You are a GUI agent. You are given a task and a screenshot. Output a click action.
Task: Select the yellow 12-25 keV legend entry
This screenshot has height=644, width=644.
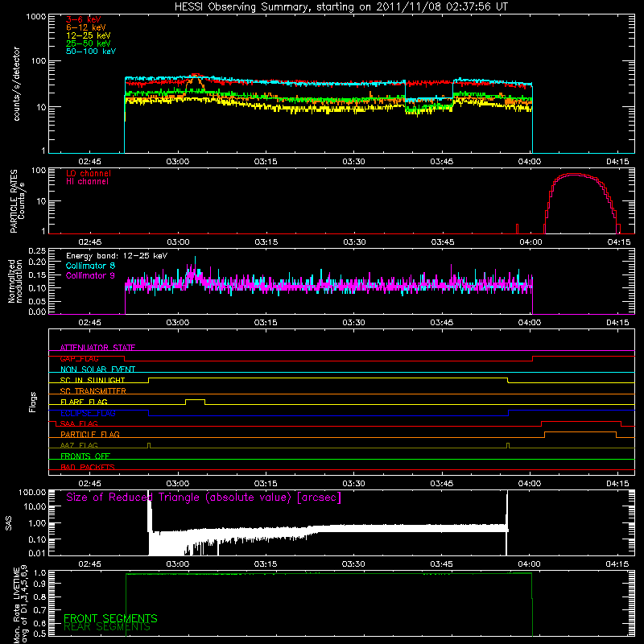coord(89,35)
